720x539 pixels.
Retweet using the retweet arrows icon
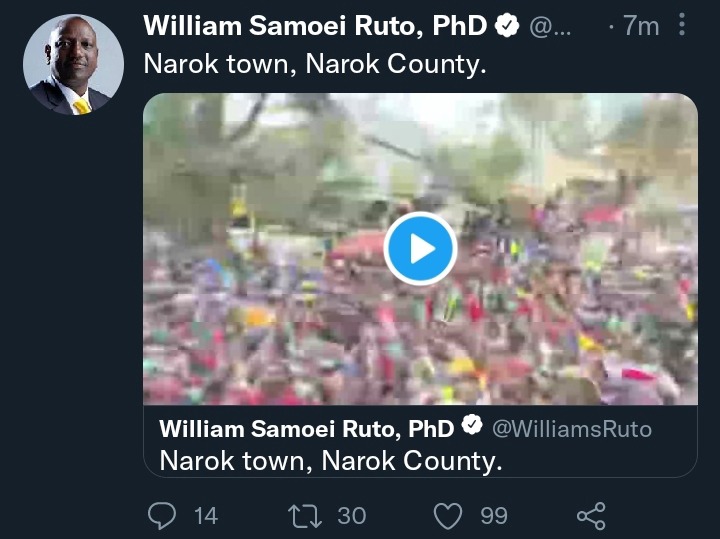point(305,516)
